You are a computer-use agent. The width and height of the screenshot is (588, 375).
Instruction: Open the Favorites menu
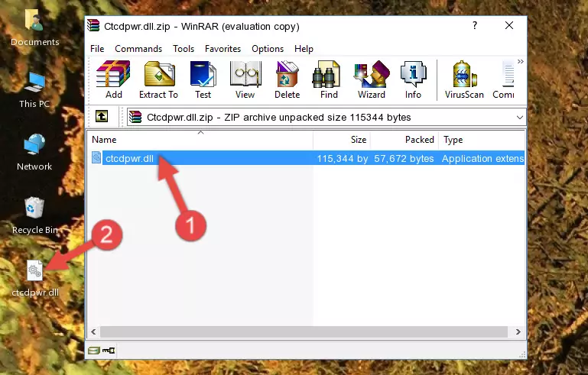point(223,49)
